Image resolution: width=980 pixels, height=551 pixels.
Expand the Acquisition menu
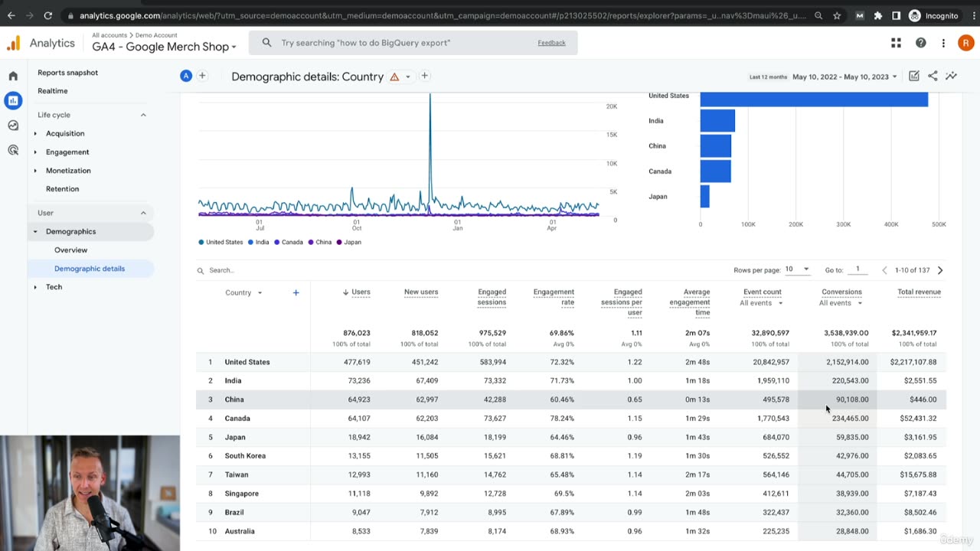tap(65, 133)
